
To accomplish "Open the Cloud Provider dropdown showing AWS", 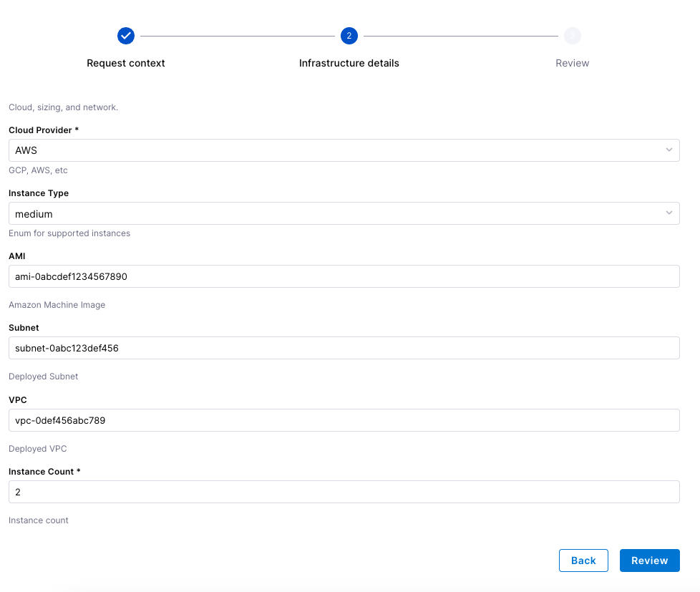I will pyautogui.click(x=344, y=150).
